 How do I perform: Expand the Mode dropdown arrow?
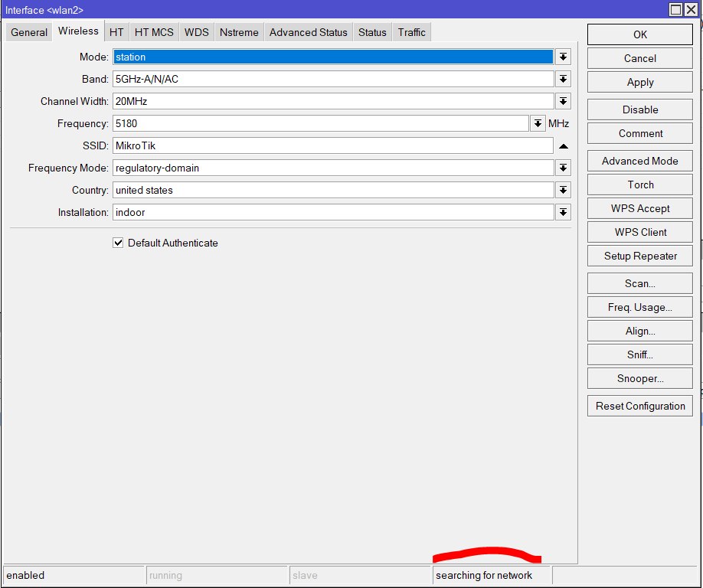[x=563, y=57]
